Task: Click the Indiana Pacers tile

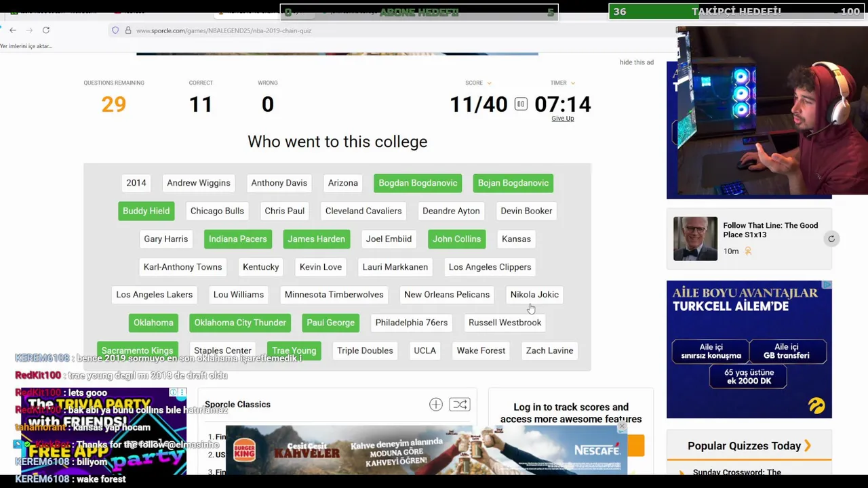Action: [238, 239]
